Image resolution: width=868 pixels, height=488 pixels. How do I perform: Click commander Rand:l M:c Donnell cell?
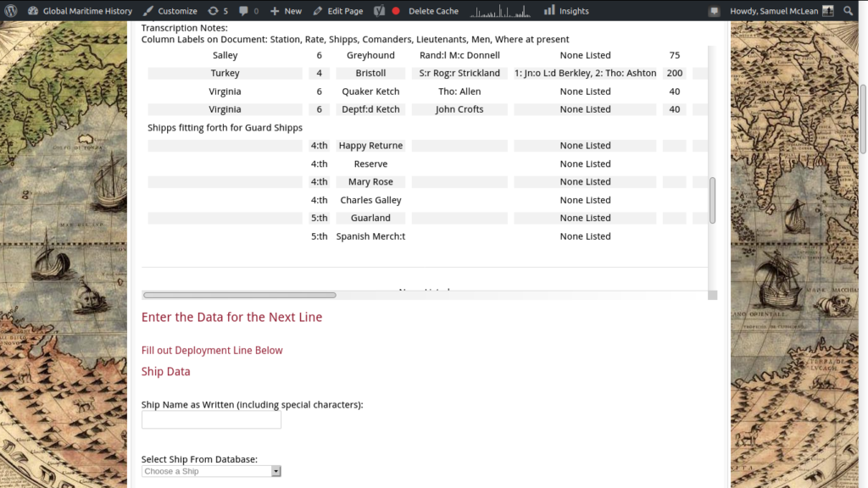pos(459,55)
